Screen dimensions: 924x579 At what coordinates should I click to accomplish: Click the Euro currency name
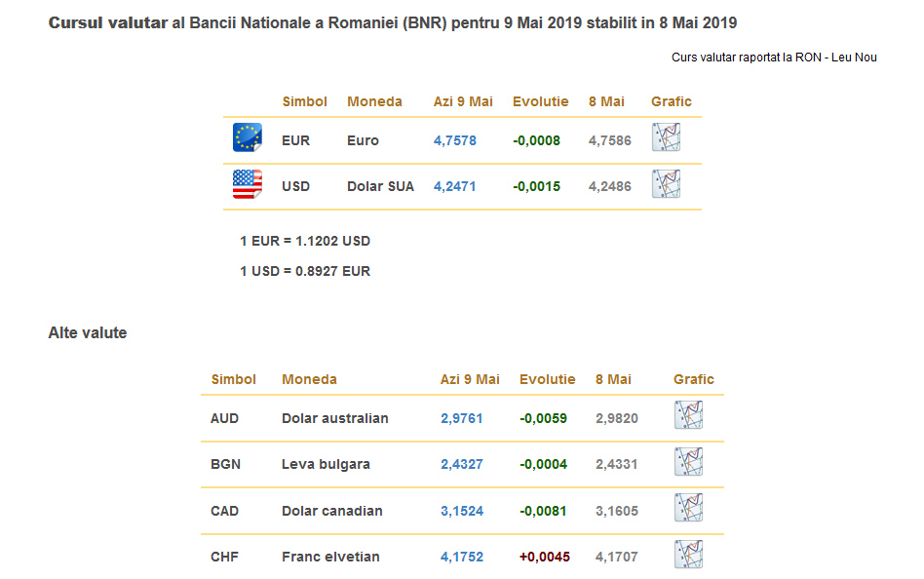[x=363, y=140]
